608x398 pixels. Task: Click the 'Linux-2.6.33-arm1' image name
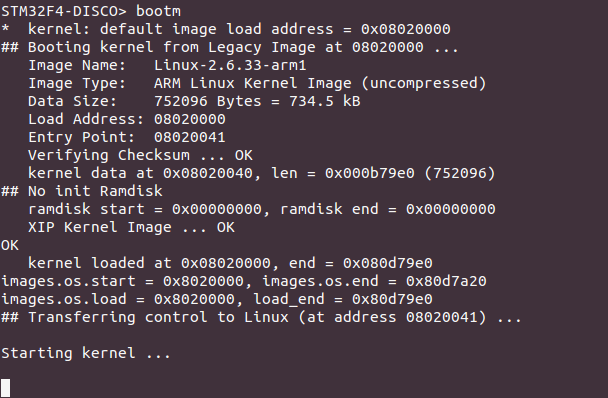(230, 65)
